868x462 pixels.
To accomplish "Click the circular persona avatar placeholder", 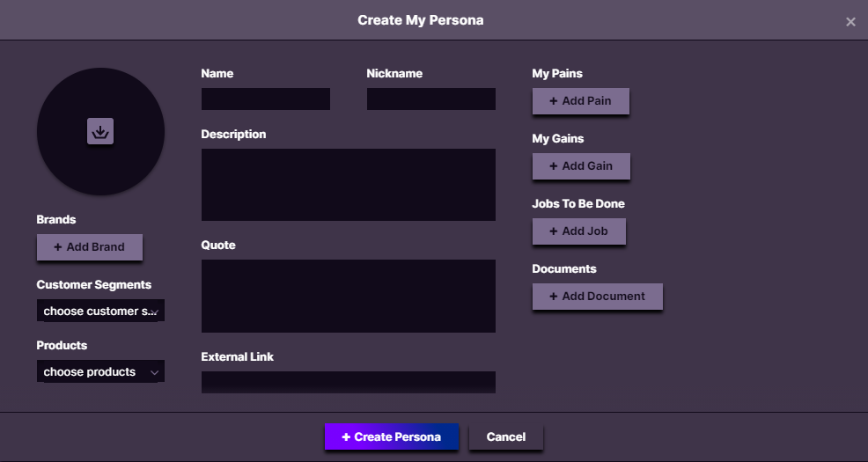I will pyautogui.click(x=100, y=132).
